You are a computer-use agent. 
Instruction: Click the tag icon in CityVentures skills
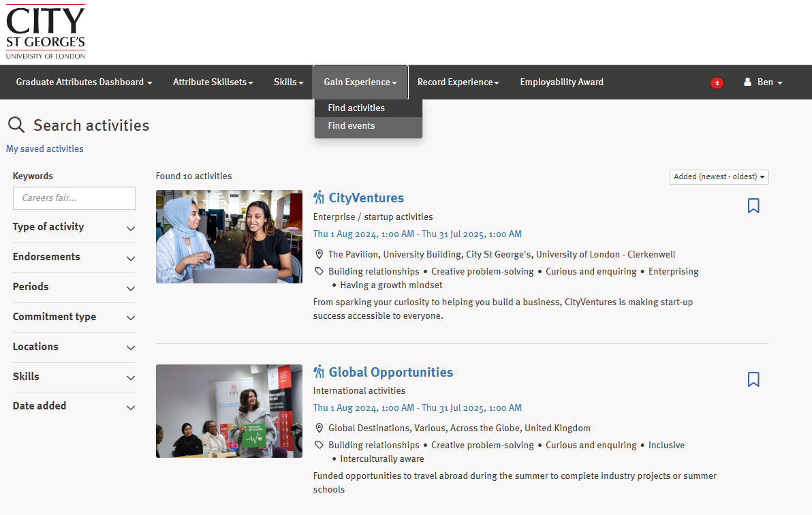tap(319, 272)
